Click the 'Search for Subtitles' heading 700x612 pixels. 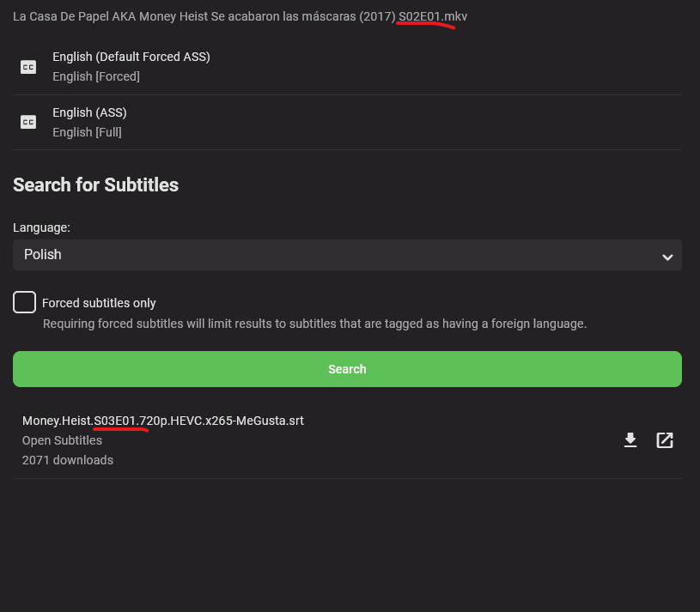click(x=95, y=185)
